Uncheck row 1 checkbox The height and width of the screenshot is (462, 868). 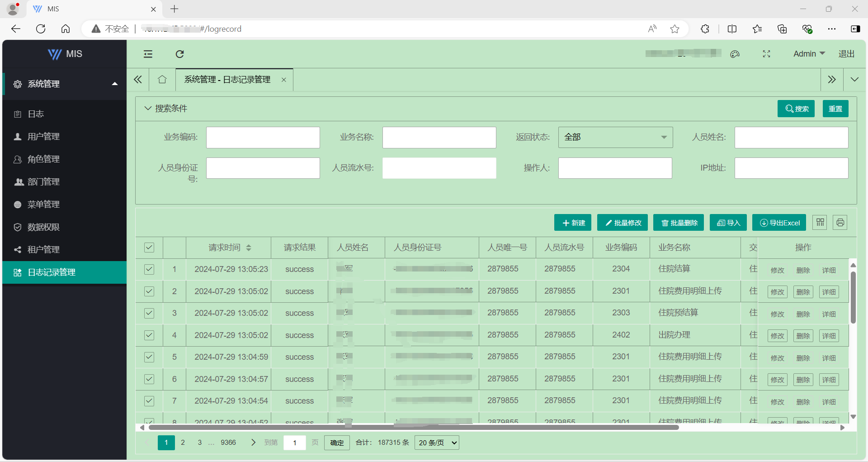tap(149, 269)
